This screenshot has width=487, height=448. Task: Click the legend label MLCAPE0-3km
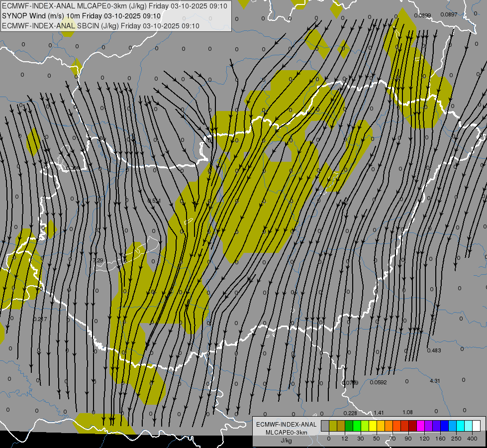point(287,433)
